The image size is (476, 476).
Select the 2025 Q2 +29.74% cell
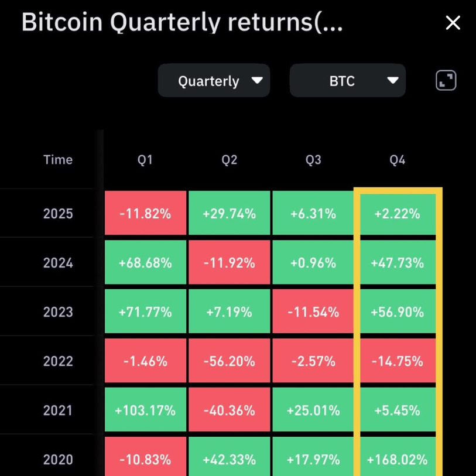click(x=229, y=214)
